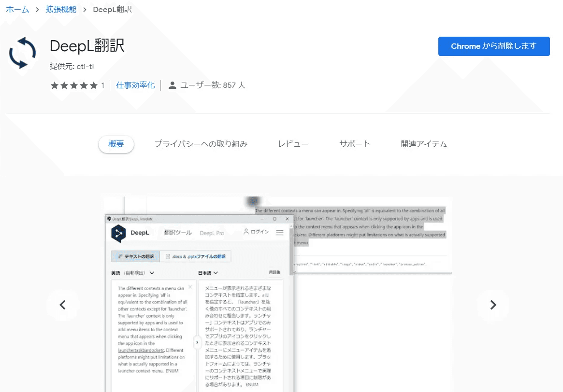Advance to next screenshot with right arrow
This screenshot has height=392, width=563.
[x=493, y=305]
